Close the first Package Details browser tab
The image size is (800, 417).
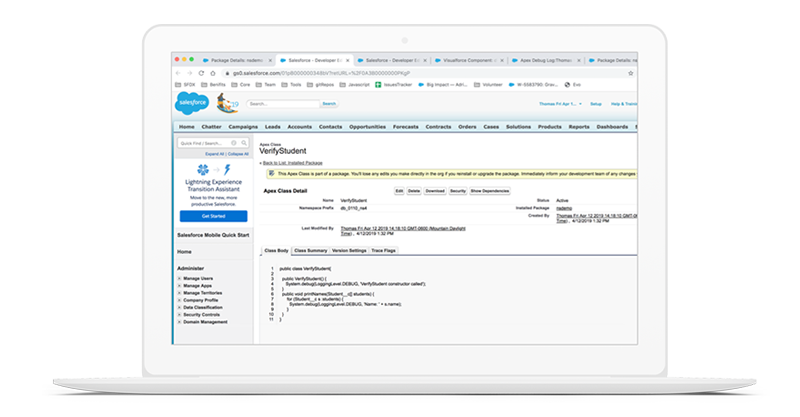[x=270, y=60]
